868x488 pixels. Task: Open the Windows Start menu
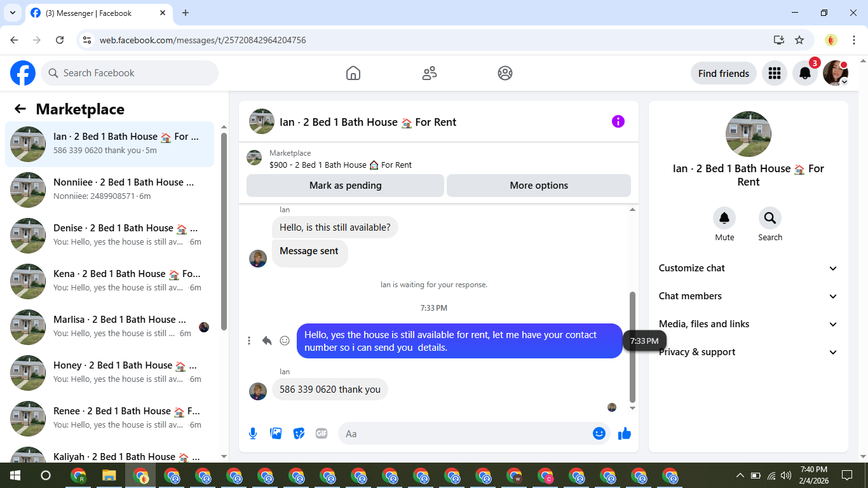[x=15, y=475]
